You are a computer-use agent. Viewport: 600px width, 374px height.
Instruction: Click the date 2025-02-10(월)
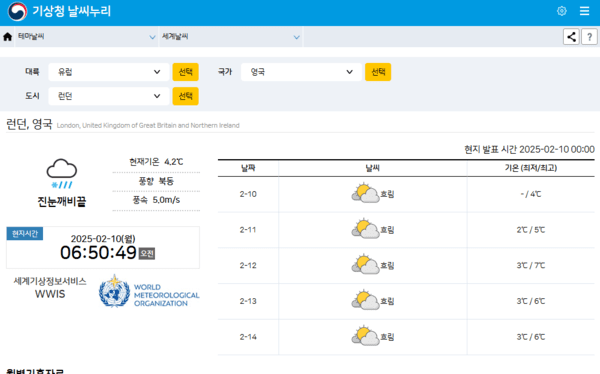click(x=103, y=239)
